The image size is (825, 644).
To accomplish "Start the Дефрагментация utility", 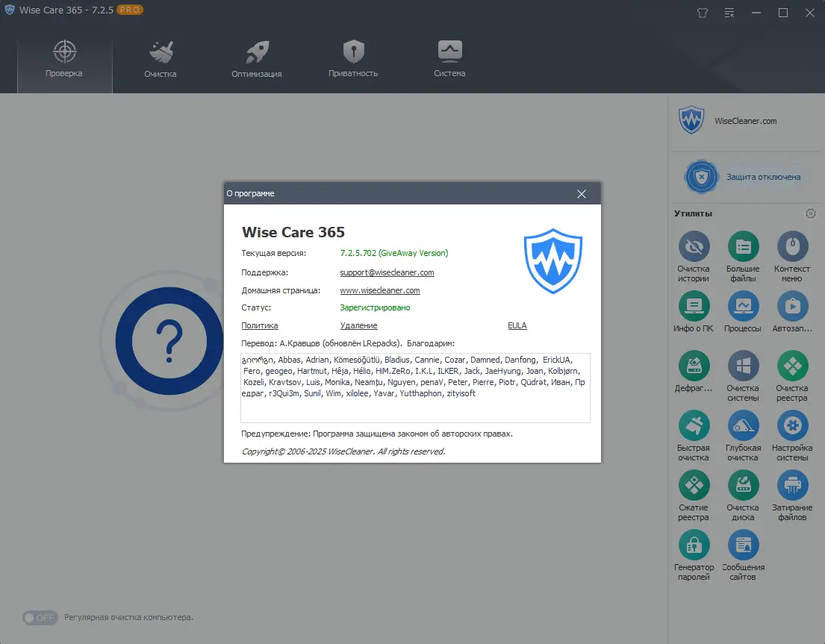I will tap(694, 372).
